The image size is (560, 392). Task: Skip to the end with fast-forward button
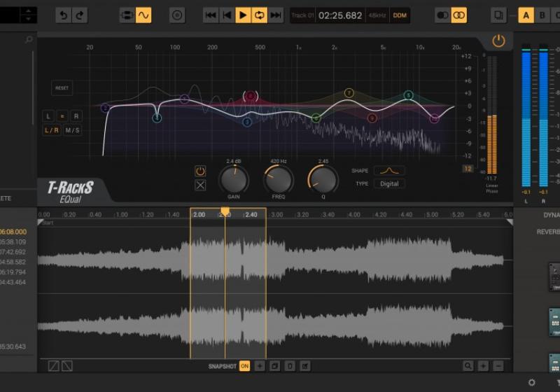(276, 15)
